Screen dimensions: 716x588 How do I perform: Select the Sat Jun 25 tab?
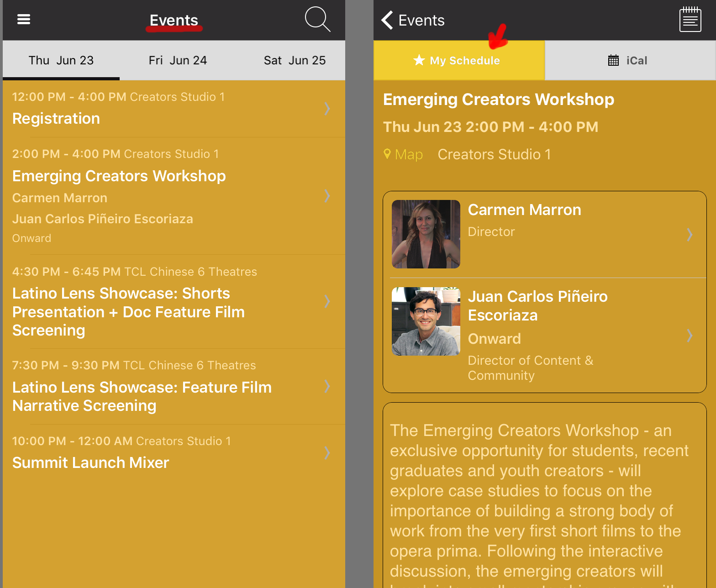tap(295, 60)
